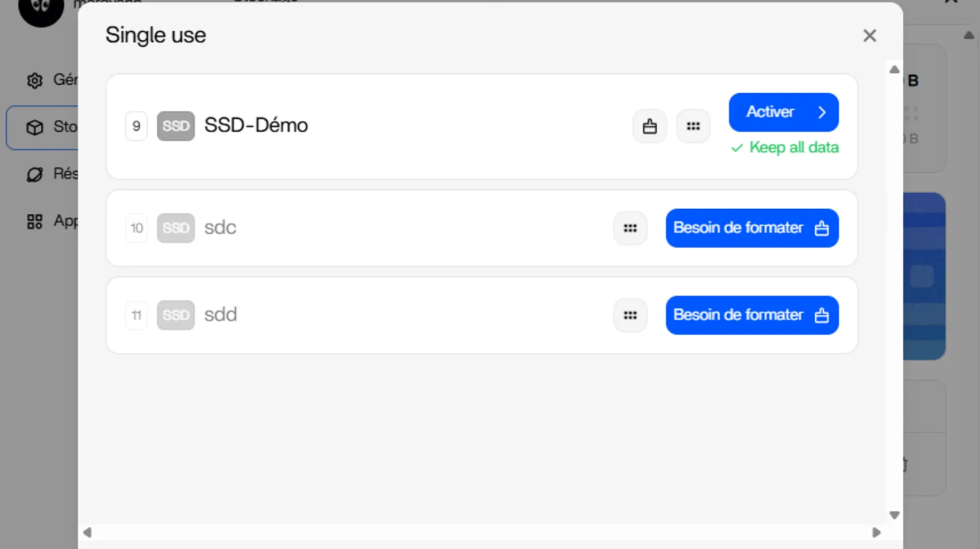Viewport: 980px width, 549px height.
Task: Toggle the Keep all data option
Action: 785,148
